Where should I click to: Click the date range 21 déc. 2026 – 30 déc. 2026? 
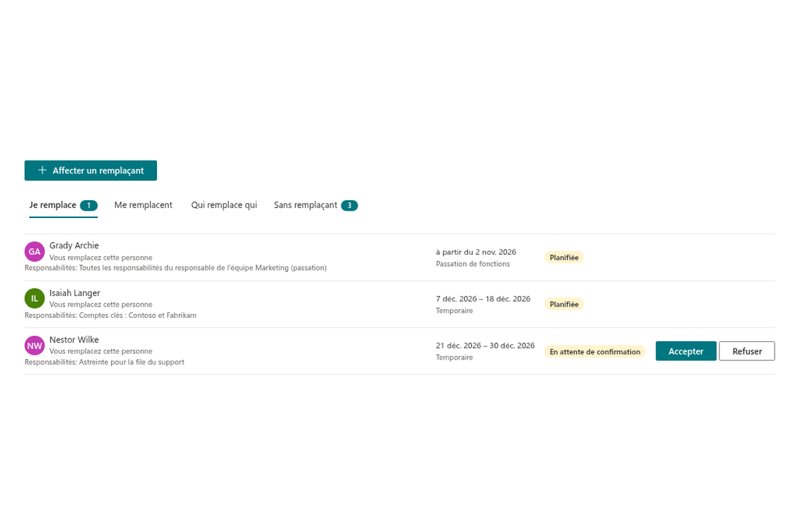click(x=485, y=345)
